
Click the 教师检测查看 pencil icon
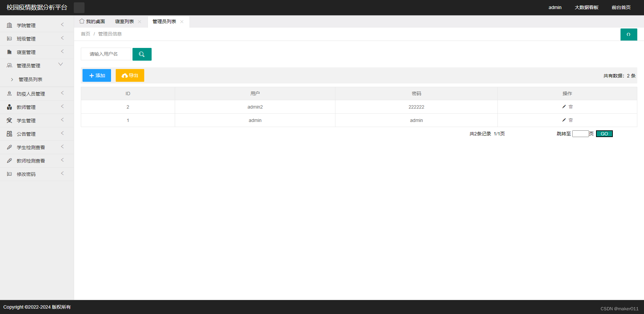[x=9, y=161]
